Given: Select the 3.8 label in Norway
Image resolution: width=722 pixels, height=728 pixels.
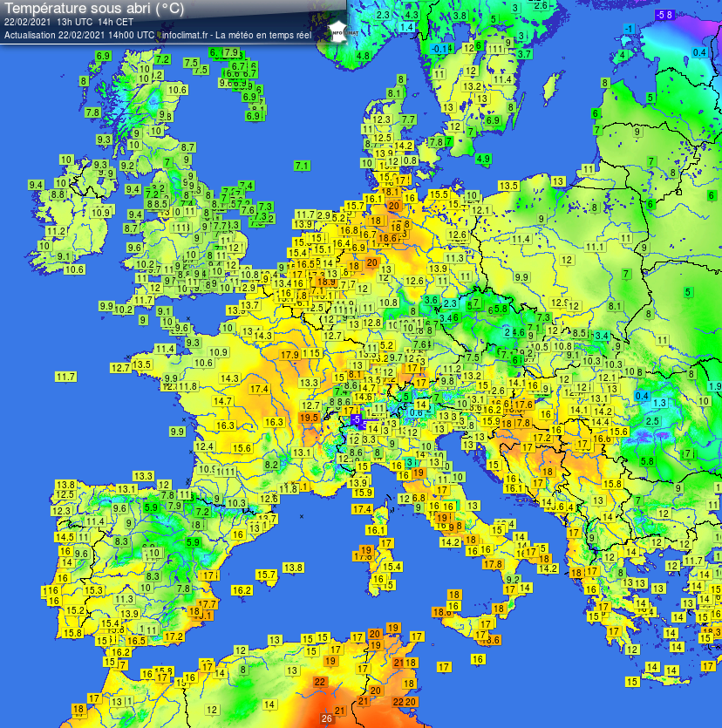Looking at the screenshot, I should (460, 16).
